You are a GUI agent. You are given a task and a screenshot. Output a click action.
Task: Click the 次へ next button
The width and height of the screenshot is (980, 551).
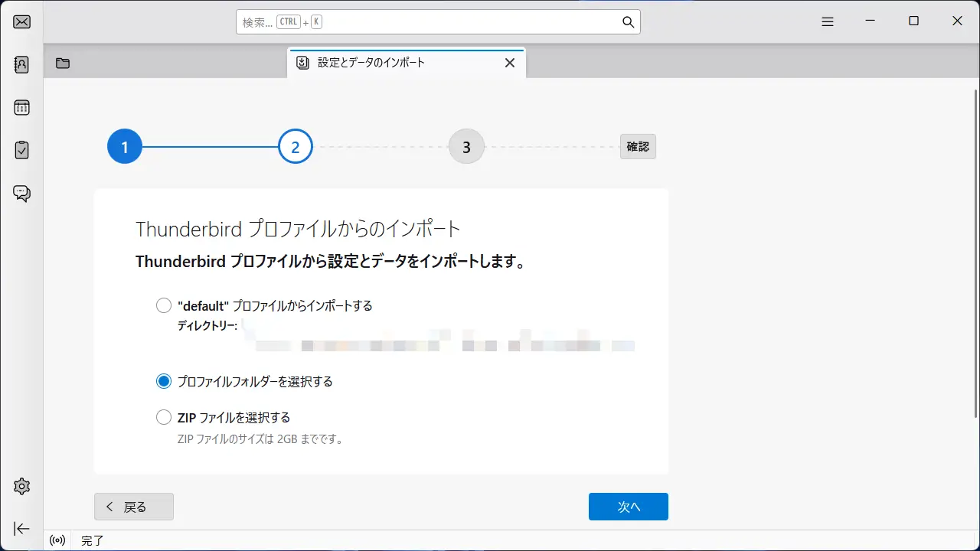tap(628, 507)
